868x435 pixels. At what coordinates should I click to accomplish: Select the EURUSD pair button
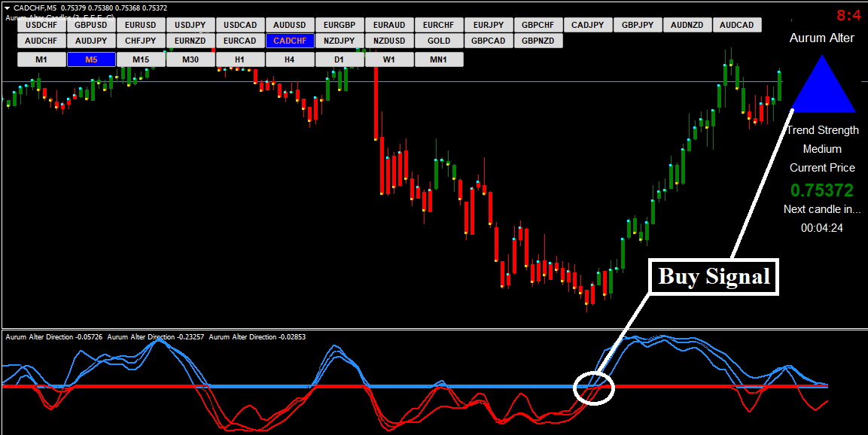pos(141,25)
